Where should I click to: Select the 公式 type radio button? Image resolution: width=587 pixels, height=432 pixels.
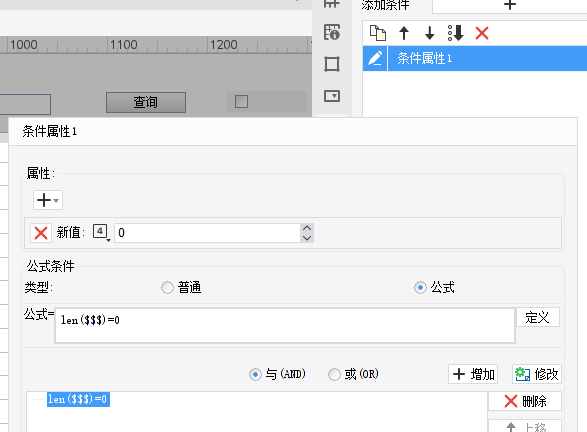pyautogui.click(x=420, y=288)
